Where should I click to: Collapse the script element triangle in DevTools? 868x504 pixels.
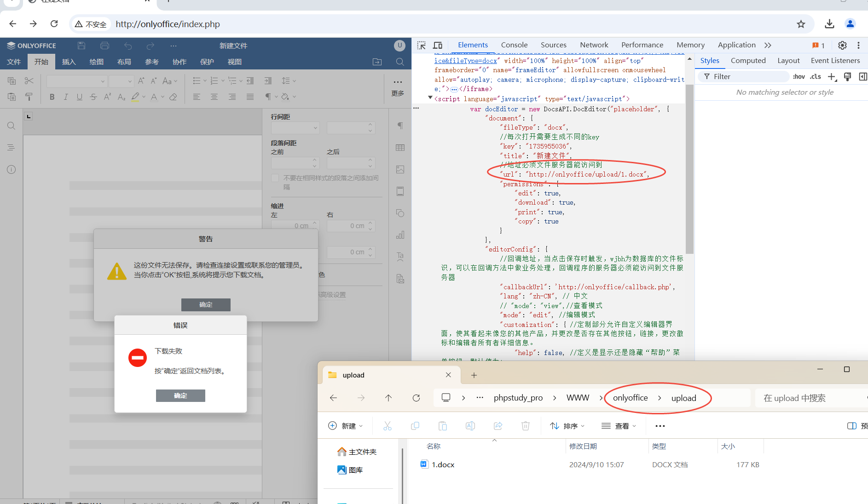click(x=430, y=97)
